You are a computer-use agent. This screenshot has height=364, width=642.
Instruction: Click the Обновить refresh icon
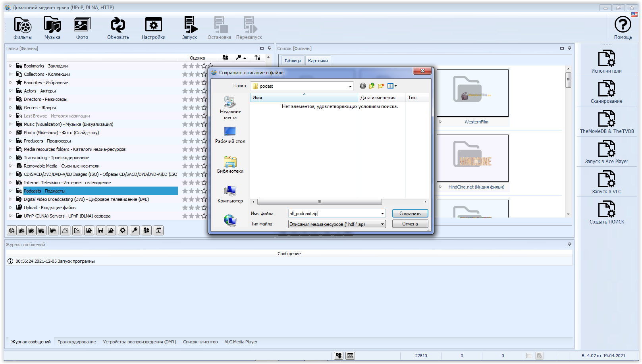[x=118, y=28]
